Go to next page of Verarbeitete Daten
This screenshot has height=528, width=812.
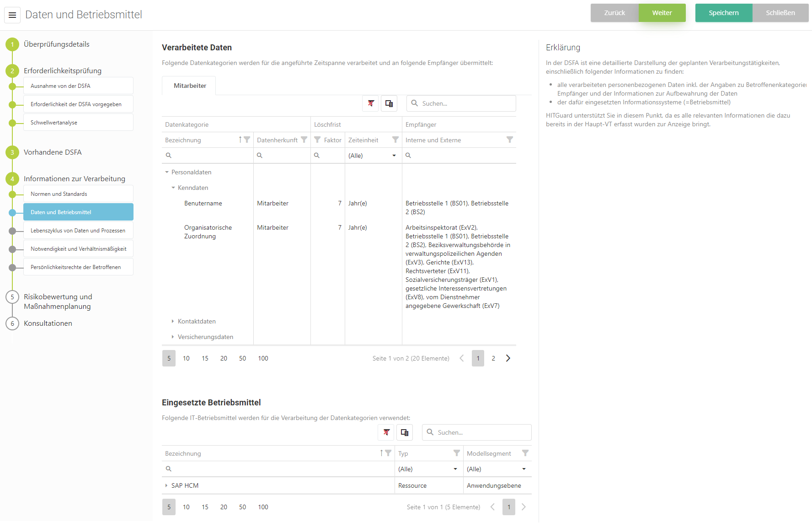(508, 358)
